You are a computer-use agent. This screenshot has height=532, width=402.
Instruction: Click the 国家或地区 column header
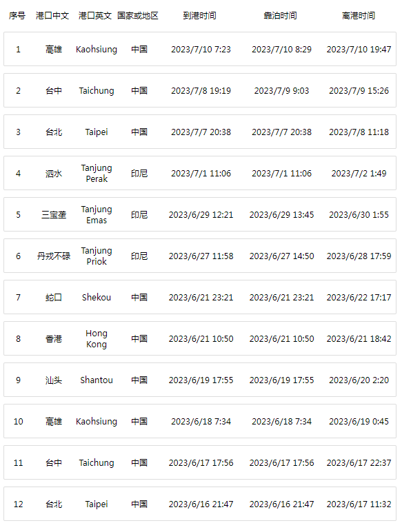pos(138,16)
